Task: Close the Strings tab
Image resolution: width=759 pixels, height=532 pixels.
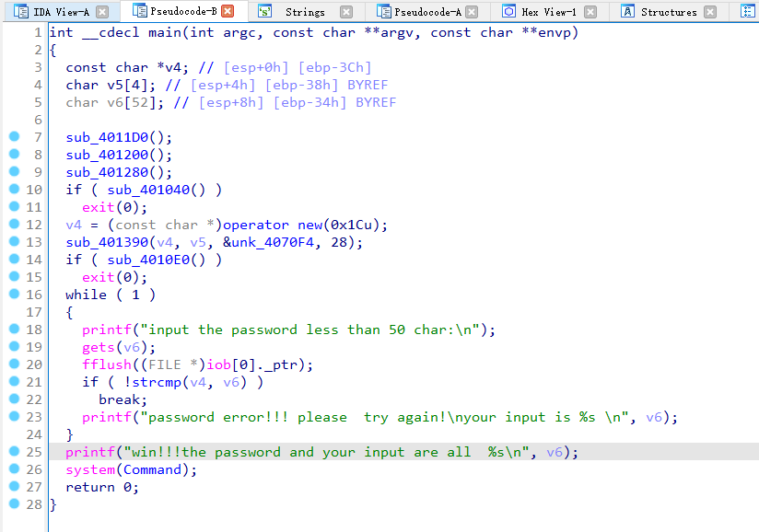Action: [x=345, y=12]
